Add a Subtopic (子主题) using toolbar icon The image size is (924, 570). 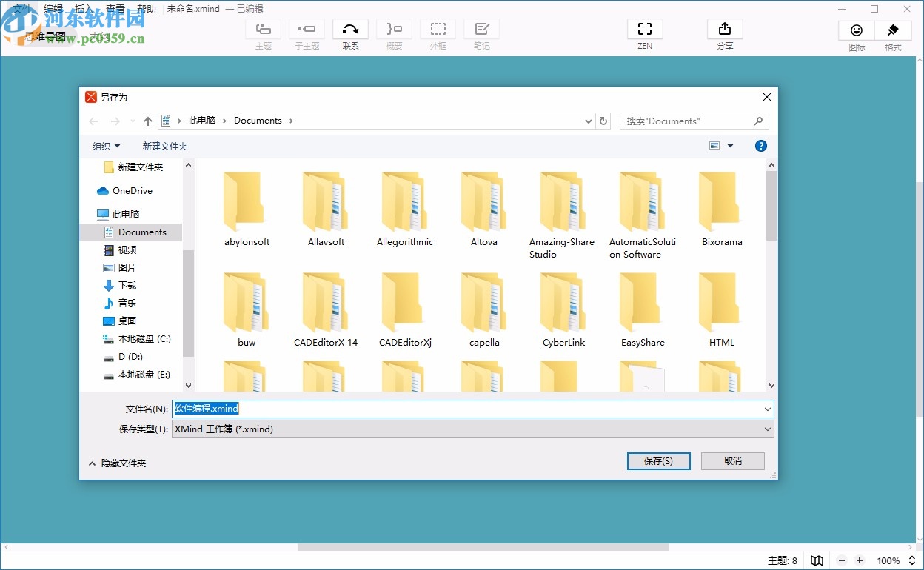pyautogui.click(x=307, y=33)
